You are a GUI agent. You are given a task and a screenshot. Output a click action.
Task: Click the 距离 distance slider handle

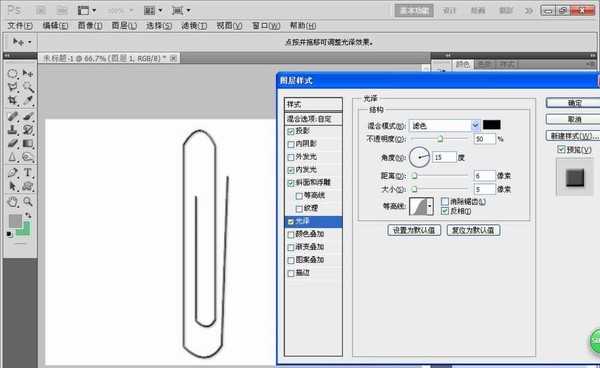pos(414,176)
